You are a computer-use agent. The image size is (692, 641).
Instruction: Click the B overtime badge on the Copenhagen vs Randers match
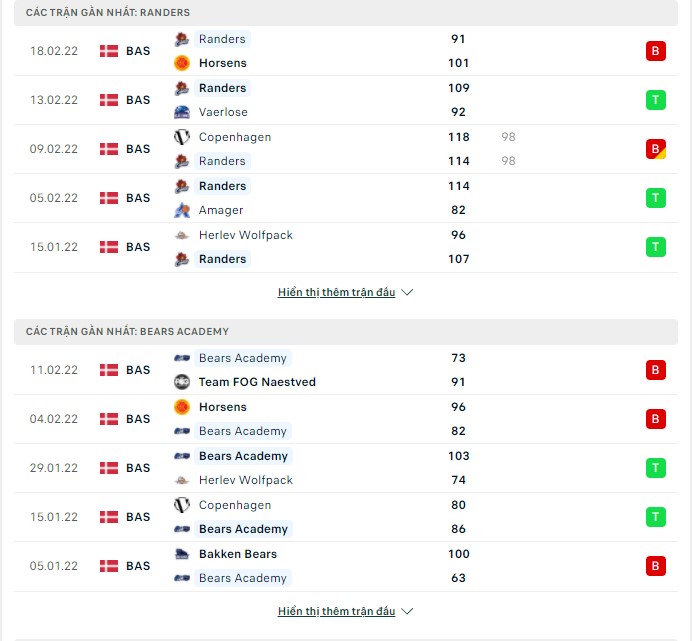tap(656, 149)
